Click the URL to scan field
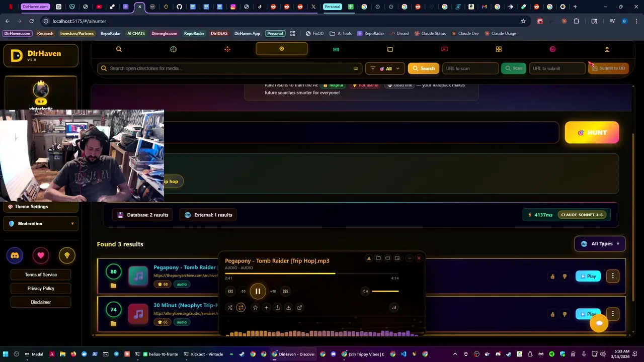Viewport: 644px width, 362px height. [470, 68]
